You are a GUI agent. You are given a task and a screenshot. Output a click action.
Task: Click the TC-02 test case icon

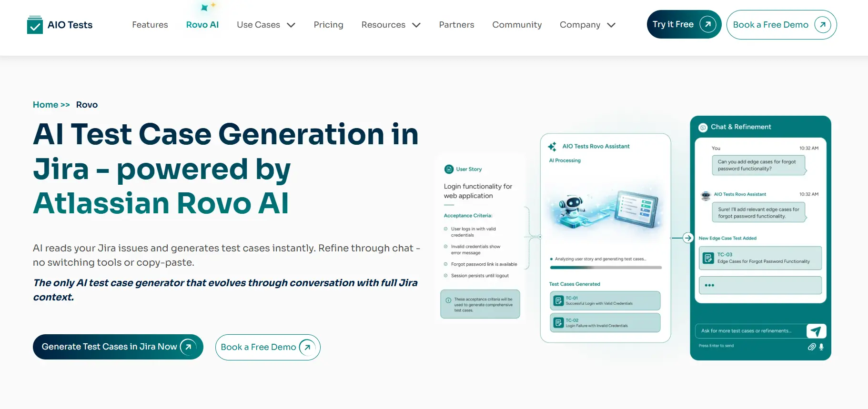tap(558, 323)
